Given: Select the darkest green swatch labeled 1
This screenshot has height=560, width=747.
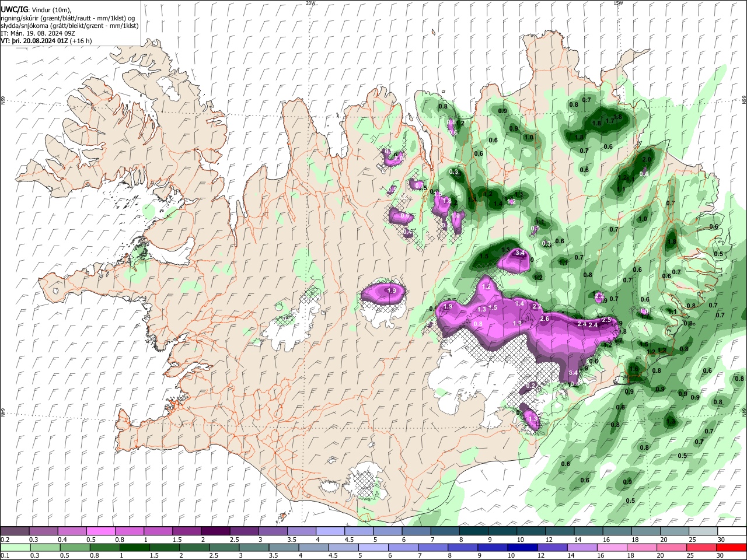Looking at the screenshot, I should pos(134,547).
